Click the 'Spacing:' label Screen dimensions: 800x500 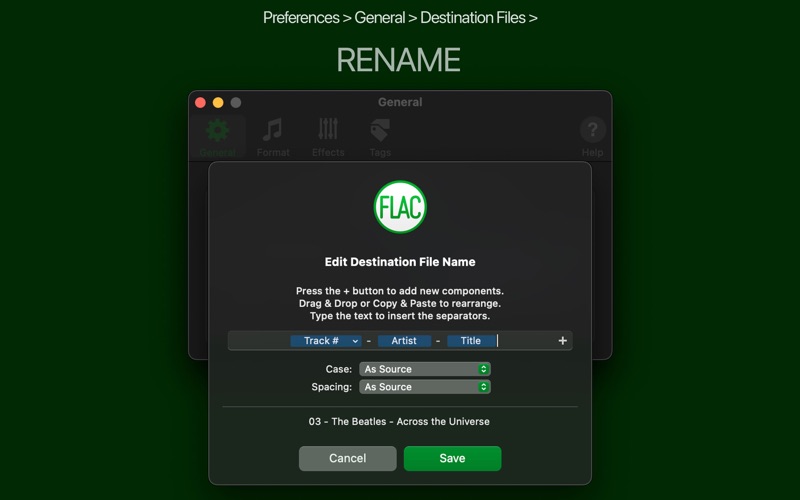point(332,387)
